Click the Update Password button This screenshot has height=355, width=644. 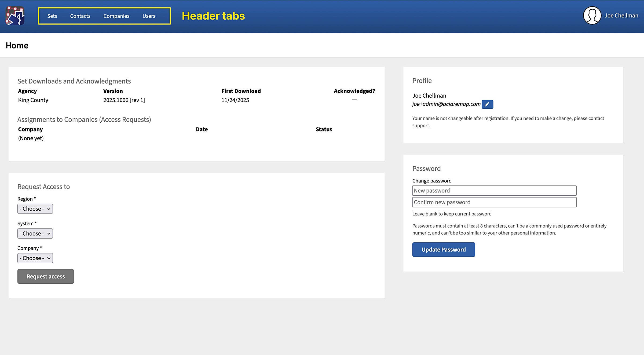pos(443,249)
